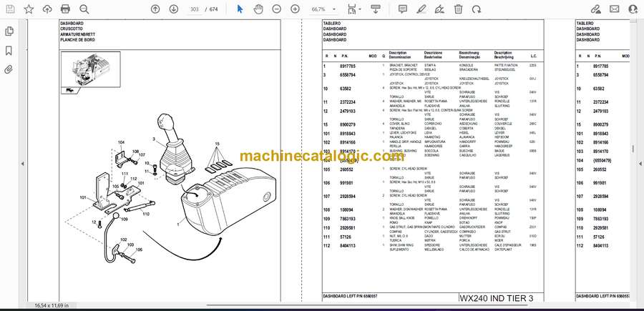The height and width of the screenshot is (311, 644).
Task: Click the page number field showing 303
Action: [x=195, y=9]
